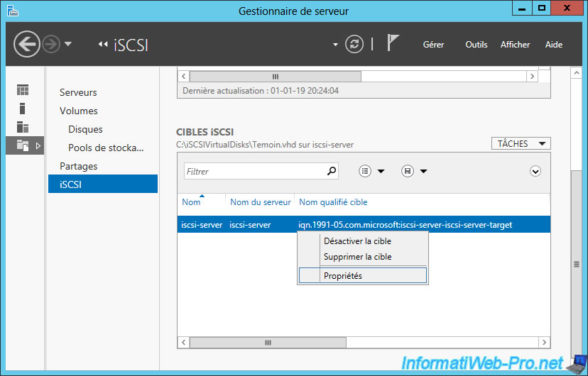Open the list view options dropdown
The image size is (588, 376).
coord(371,171)
